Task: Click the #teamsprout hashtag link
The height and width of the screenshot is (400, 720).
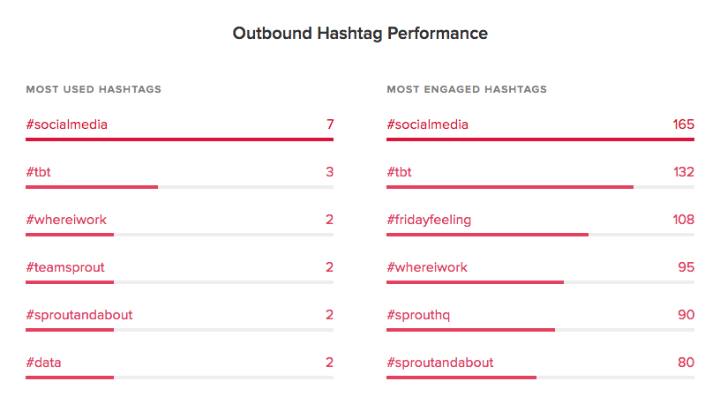Action: coord(65,267)
